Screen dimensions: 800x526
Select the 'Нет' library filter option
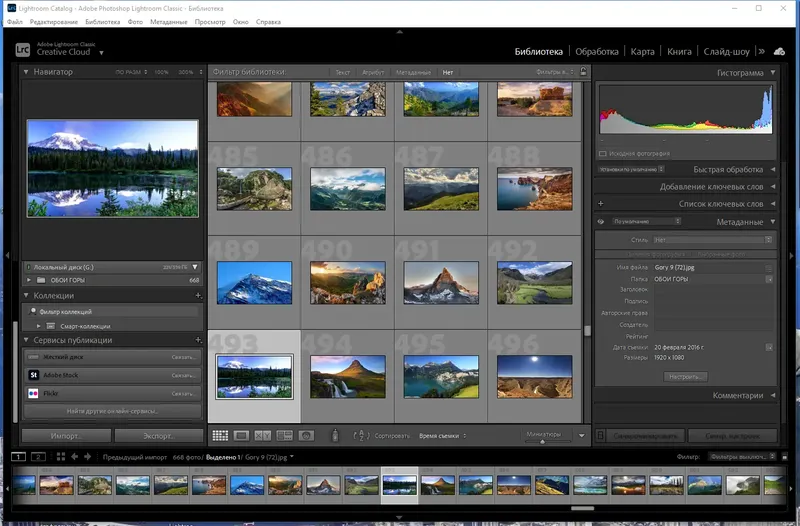(x=447, y=72)
